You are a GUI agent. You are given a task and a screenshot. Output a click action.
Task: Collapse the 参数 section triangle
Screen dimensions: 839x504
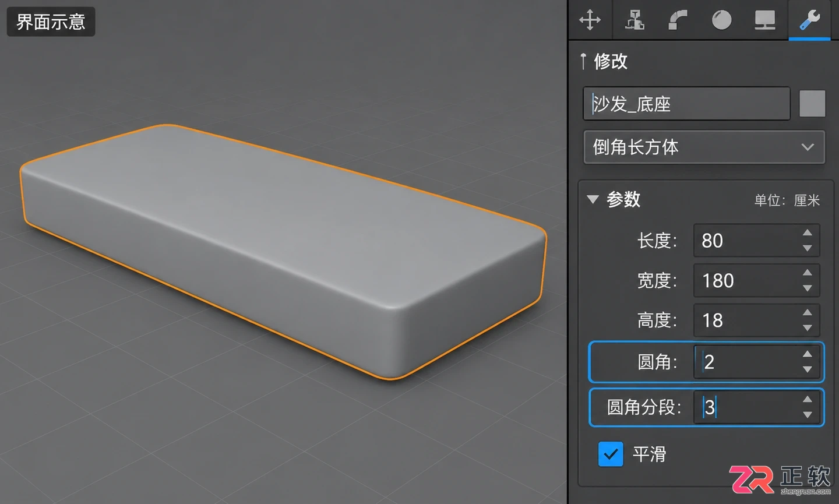593,199
